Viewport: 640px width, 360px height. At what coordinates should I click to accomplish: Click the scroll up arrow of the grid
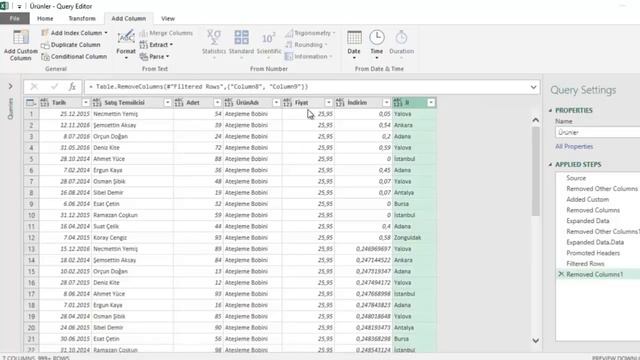click(536, 120)
